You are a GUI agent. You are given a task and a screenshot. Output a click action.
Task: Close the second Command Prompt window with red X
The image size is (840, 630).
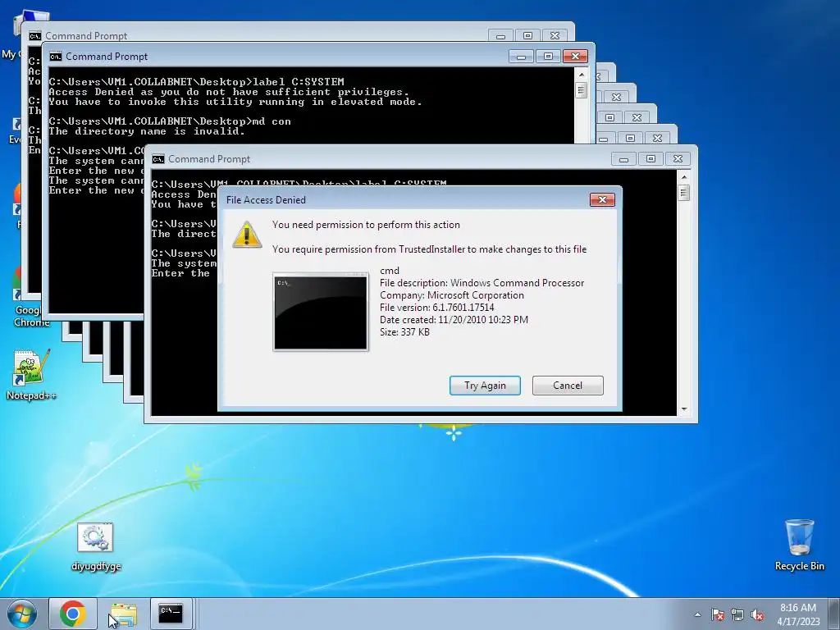(x=575, y=57)
